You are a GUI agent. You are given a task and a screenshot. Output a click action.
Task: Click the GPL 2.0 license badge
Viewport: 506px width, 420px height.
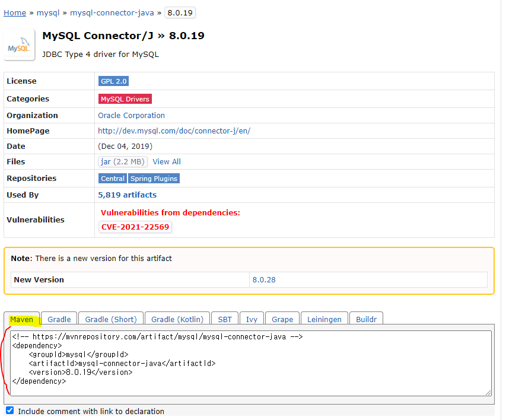coord(113,81)
